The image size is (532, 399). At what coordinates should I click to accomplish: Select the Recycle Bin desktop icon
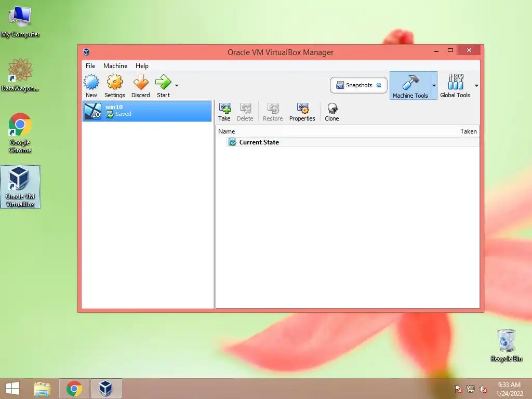(506, 345)
